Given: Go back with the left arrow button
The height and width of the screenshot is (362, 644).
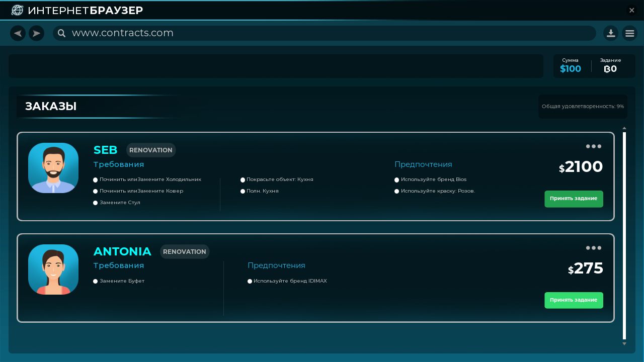Looking at the screenshot, I should pos(18,33).
